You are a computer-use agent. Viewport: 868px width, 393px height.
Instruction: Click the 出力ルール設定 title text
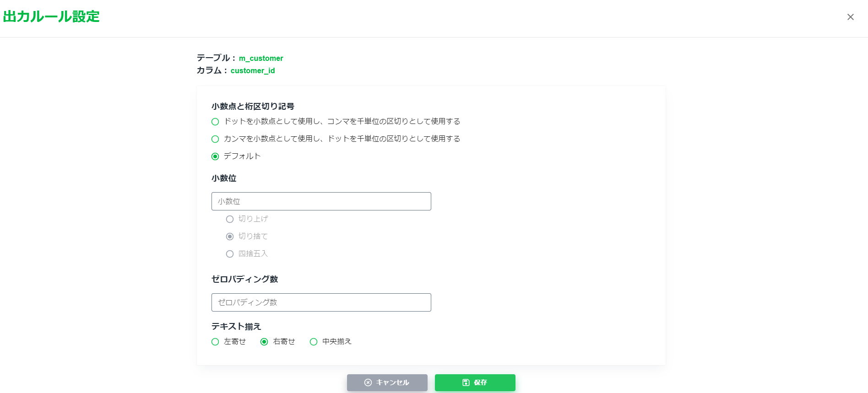(51, 16)
